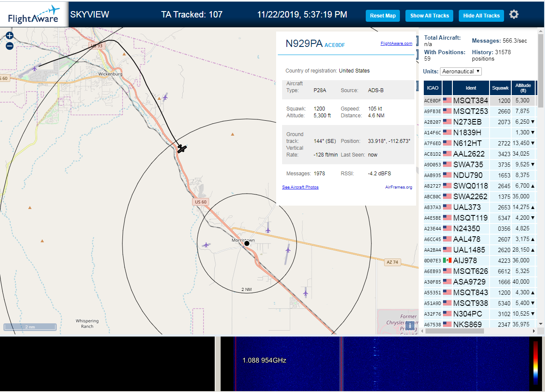Select the N304PC aircraft row
The height and width of the screenshot is (392, 545).
pyautogui.click(x=480, y=314)
